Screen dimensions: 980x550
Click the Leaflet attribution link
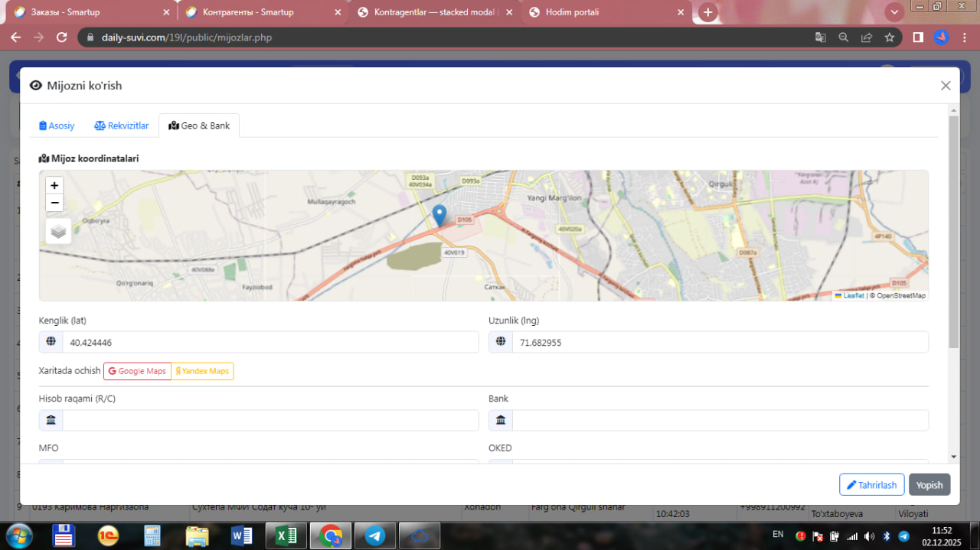[x=854, y=295]
